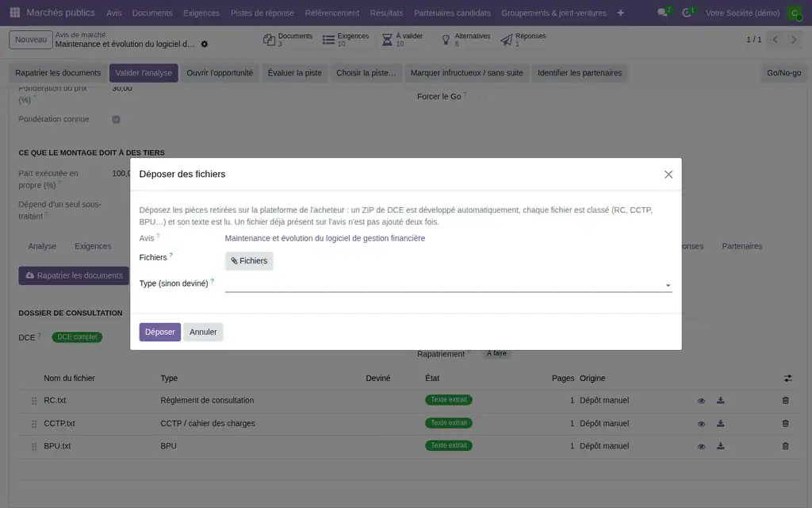The image size is (812, 508).
Task: Grab the drag handle for RC.txt
Action: coord(34,401)
